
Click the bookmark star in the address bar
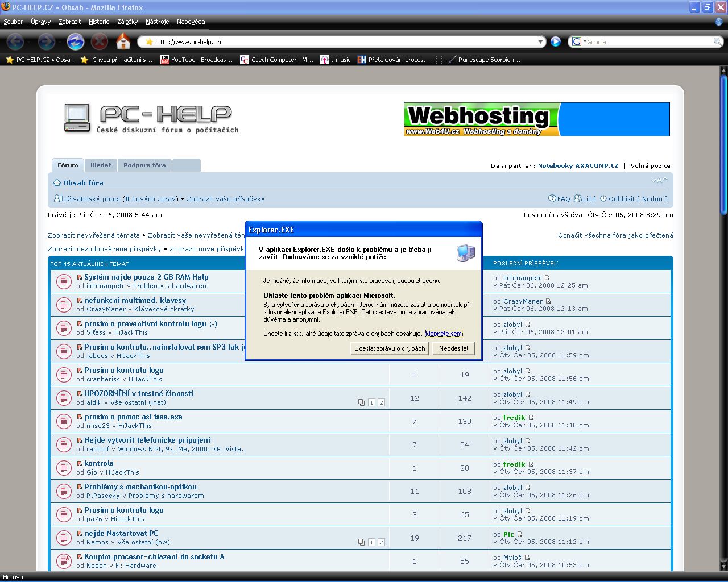click(150, 41)
